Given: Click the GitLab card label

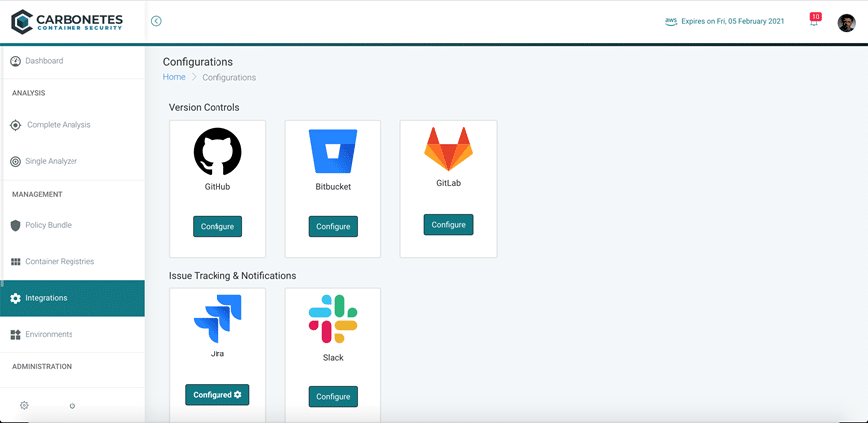Looking at the screenshot, I should 448,183.
